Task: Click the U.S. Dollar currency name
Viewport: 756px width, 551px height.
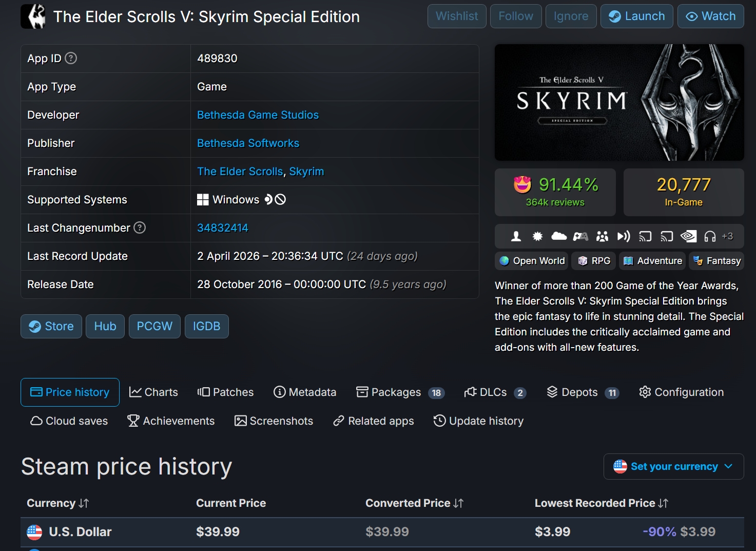Action: 80,532
